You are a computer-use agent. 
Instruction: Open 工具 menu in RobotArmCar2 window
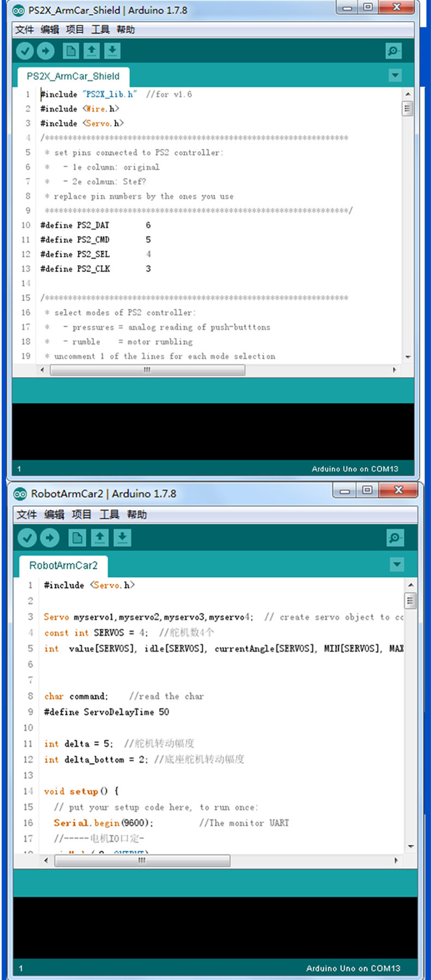109,514
